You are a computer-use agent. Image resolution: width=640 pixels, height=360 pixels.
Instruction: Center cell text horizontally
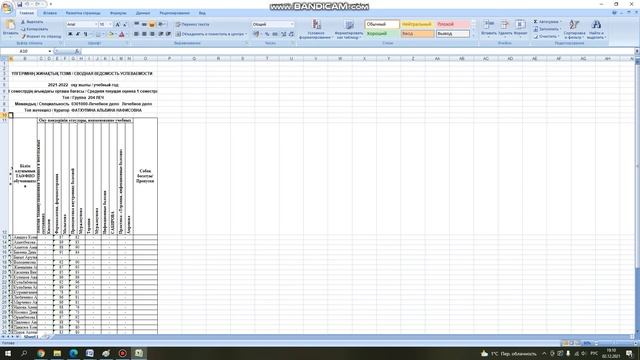click(x=144, y=34)
